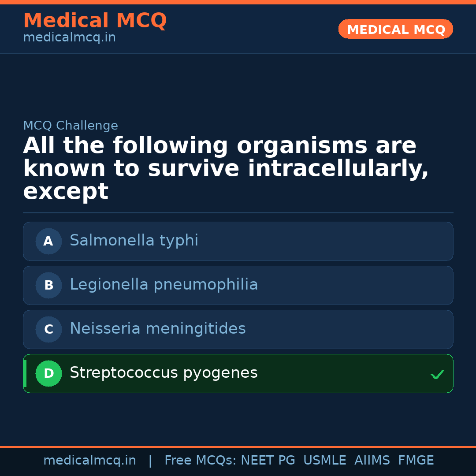Choose the Legionella pneumophilia answer text

[x=164, y=285]
